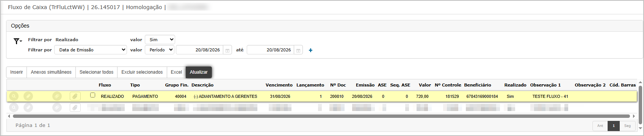Open paperclip attachments button in REALIZADO row
This screenshot has height=136, width=644.
[x=75, y=96]
